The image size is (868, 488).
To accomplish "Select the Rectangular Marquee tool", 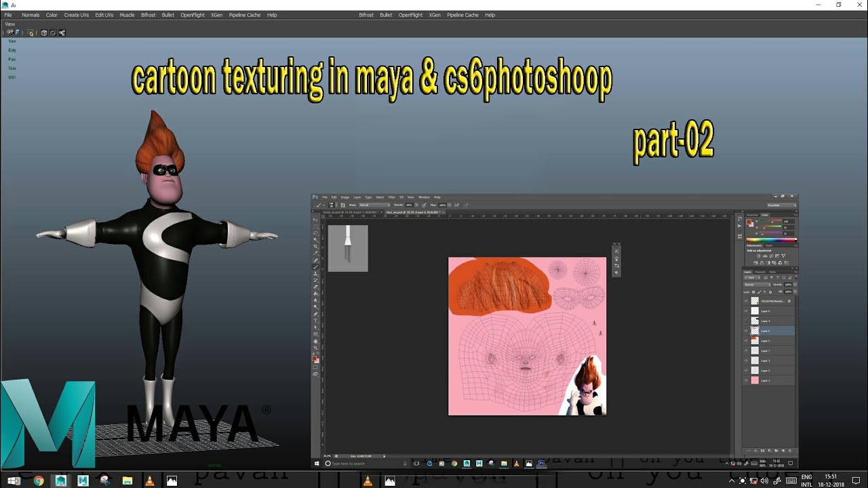I will click(315, 226).
